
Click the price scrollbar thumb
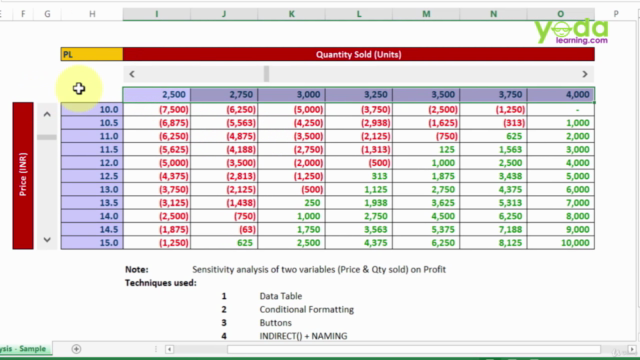click(x=47, y=137)
